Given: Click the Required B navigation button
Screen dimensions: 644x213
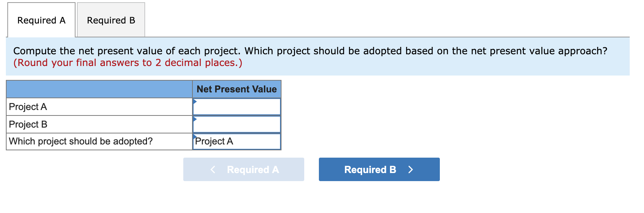Looking at the screenshot, I should click(x=379, y=169).
